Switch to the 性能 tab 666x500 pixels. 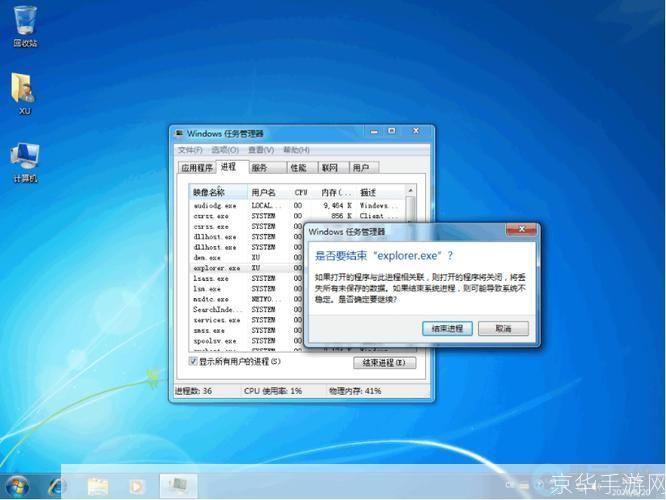point(302,168)
